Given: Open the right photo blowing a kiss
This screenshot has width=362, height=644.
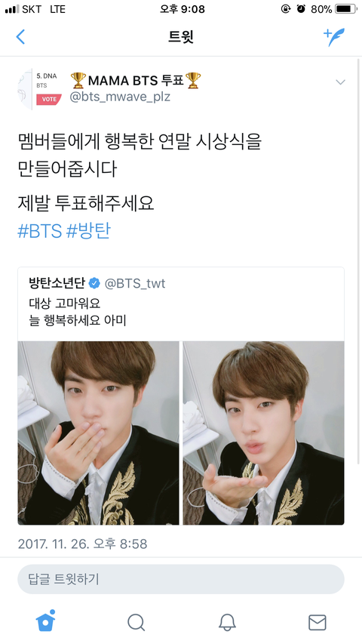Looking at the screenshot, I should point(263,433).
